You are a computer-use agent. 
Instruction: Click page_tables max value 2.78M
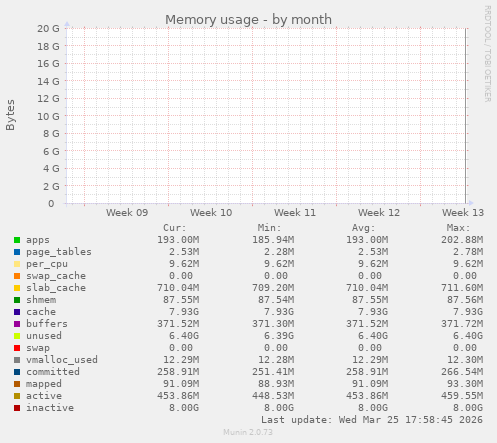[468, 252]
